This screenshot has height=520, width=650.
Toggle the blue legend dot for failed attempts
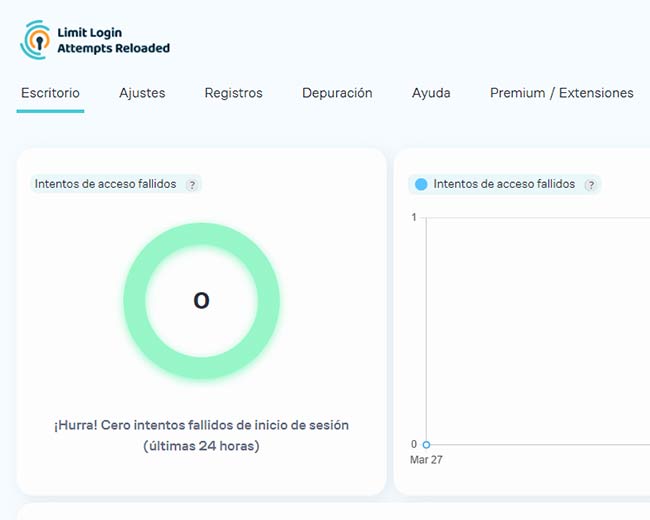421,184
